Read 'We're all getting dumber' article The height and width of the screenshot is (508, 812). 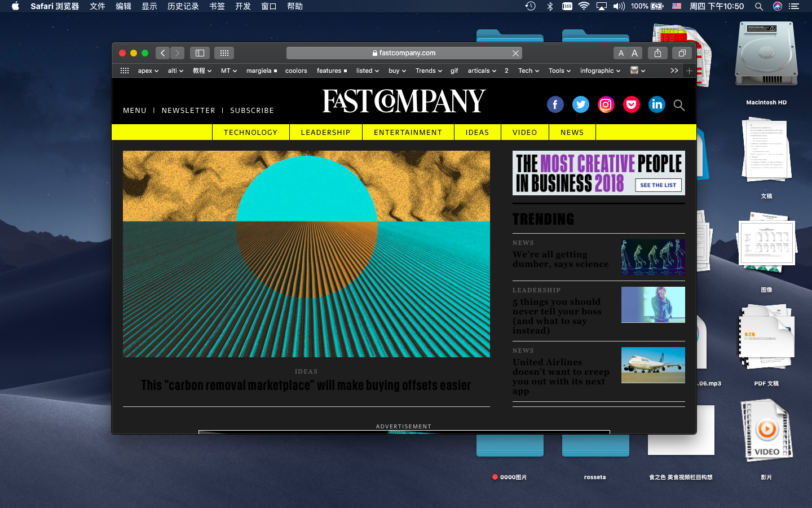click(x=561, y=259)
